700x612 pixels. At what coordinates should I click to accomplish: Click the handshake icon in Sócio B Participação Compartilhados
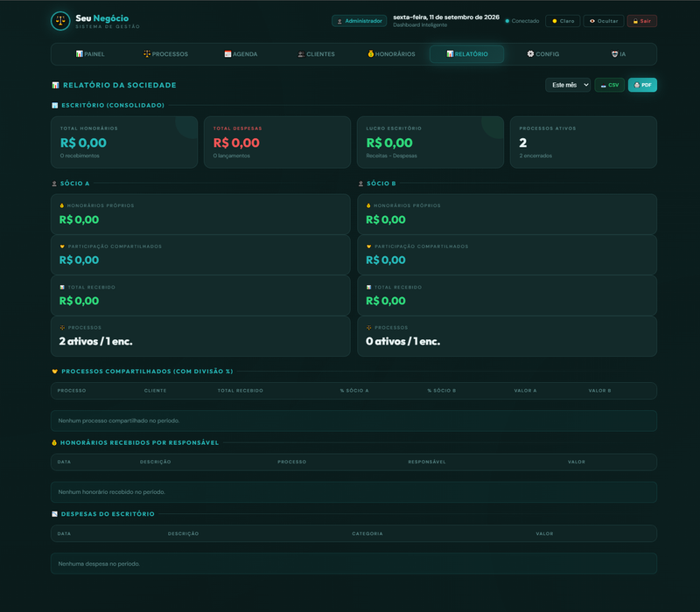(368, 247)
